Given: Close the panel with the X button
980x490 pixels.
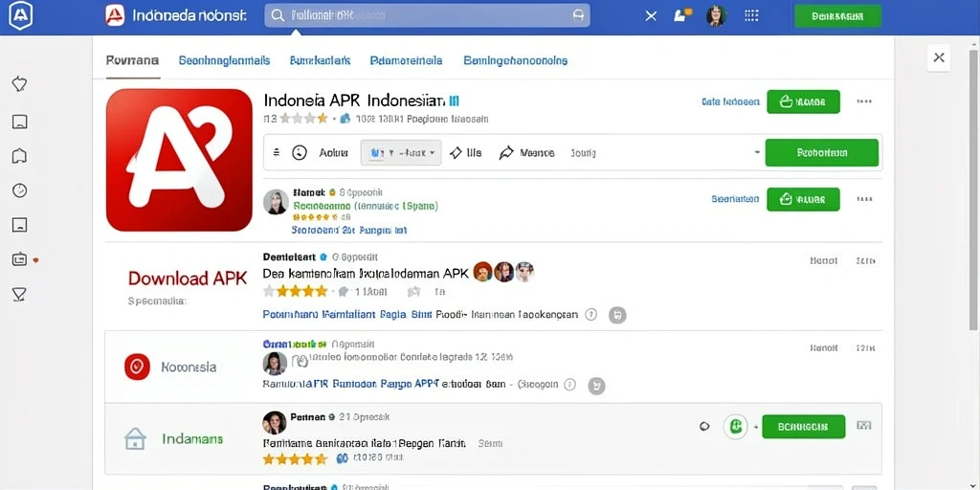Looking at the screenshot, I should (939, 57).
